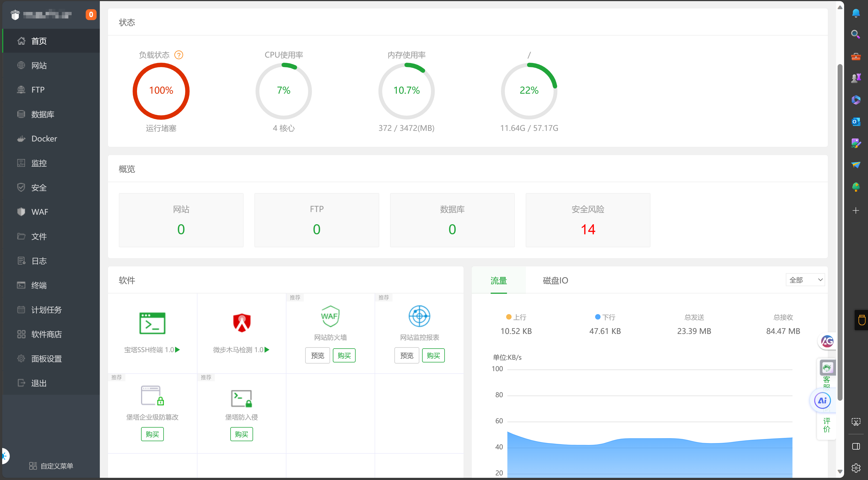Open the 数据库 overview card
The width and height of the screenshot is (868, 480).
[x=452, y=220]
